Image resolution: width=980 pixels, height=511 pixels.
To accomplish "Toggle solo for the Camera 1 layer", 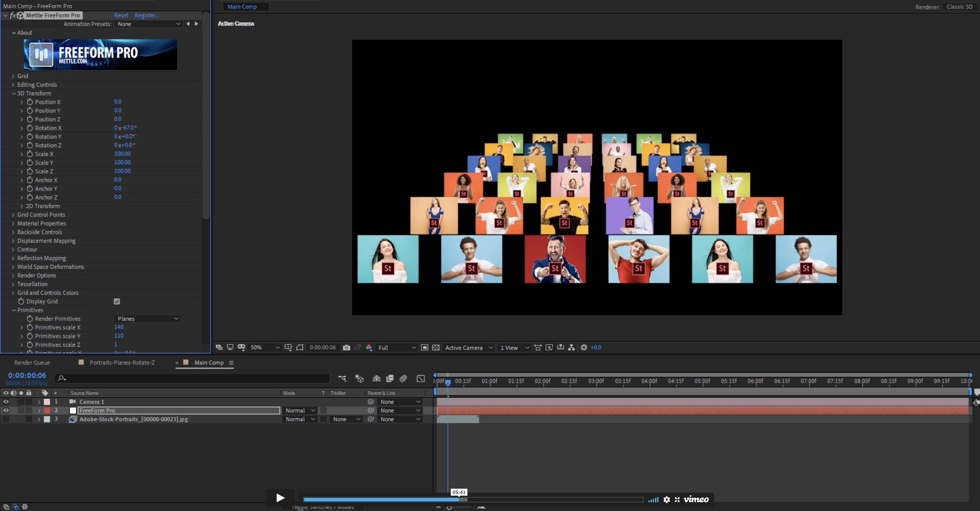I will tap(21, 402).
